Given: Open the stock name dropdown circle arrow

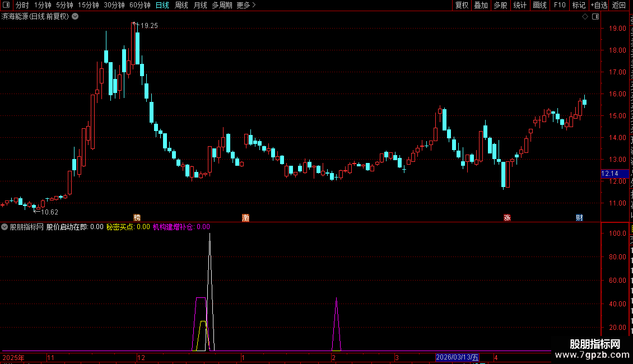Looking at the screenshot, I should click(x=75, y=17).
